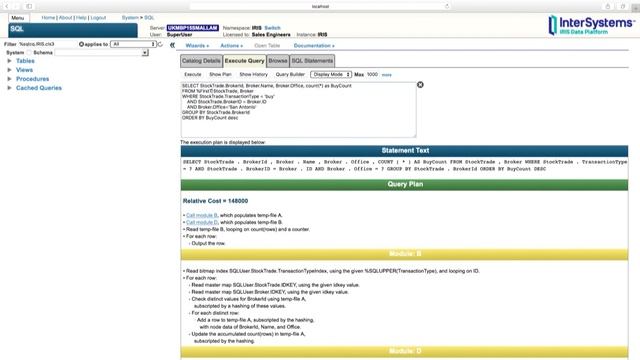The height and width of the screenshot is (360, 640).
Task: Open the Wizards menu
Action: coord(197,46)
